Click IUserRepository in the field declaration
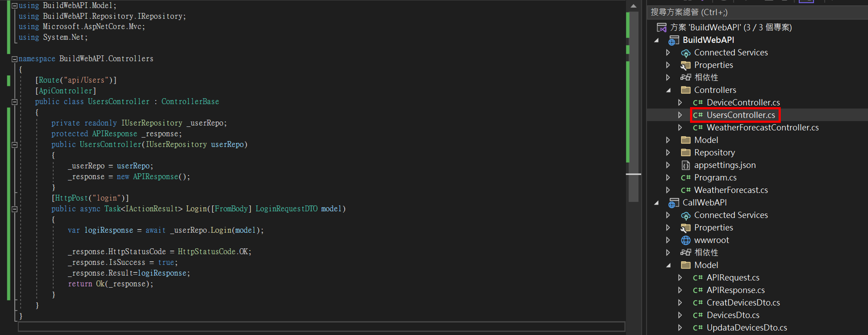Image resolution: width=868 pixels, height=335 pixels. pos(152,123)
